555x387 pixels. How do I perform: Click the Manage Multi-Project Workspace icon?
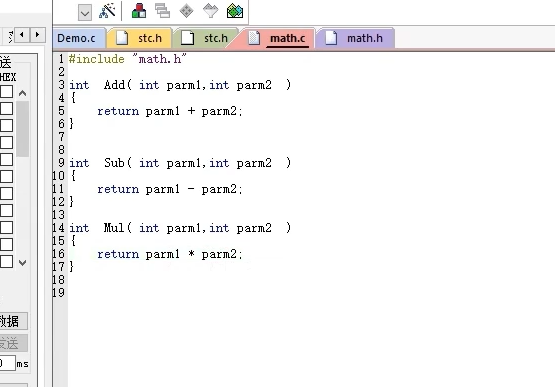pos(162,11)
